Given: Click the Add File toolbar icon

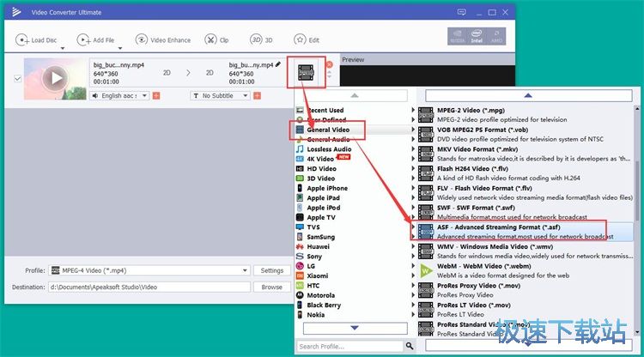Looking at the screenshot, I should [x=83, y=39].
